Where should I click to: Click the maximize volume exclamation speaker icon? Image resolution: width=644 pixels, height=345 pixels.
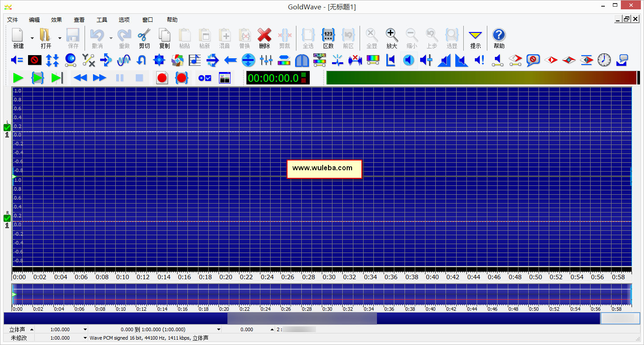point(479,60)
